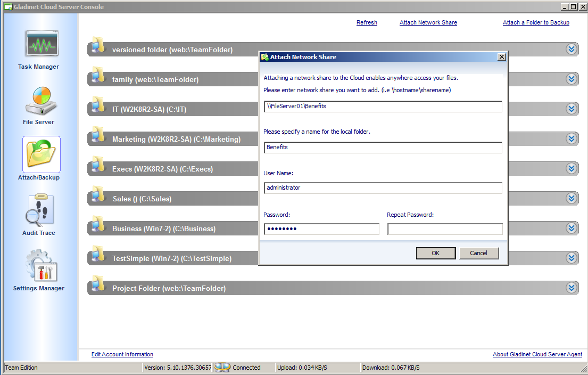Click the Attach/Backup label

39,177
